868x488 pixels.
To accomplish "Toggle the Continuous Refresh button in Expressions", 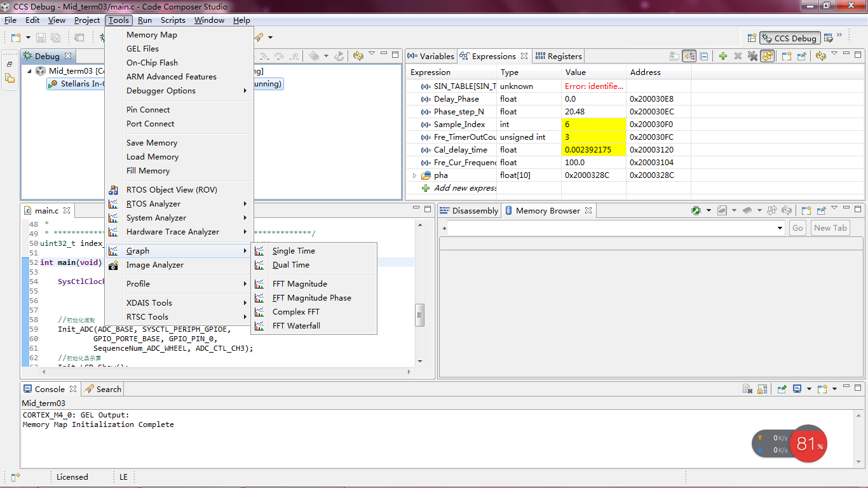I will (767, 56).
